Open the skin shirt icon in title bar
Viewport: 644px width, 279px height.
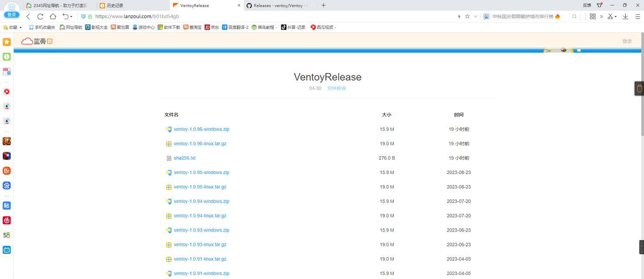click(x=600, y=5)
